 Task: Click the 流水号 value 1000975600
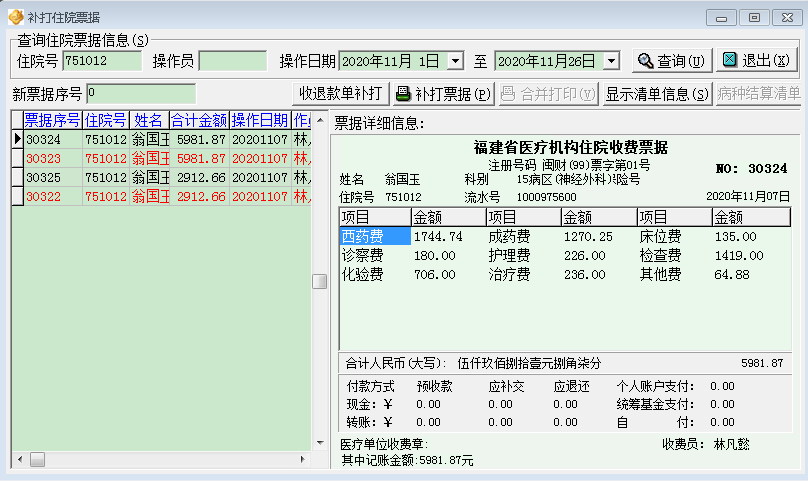click(x=546, y=197)
